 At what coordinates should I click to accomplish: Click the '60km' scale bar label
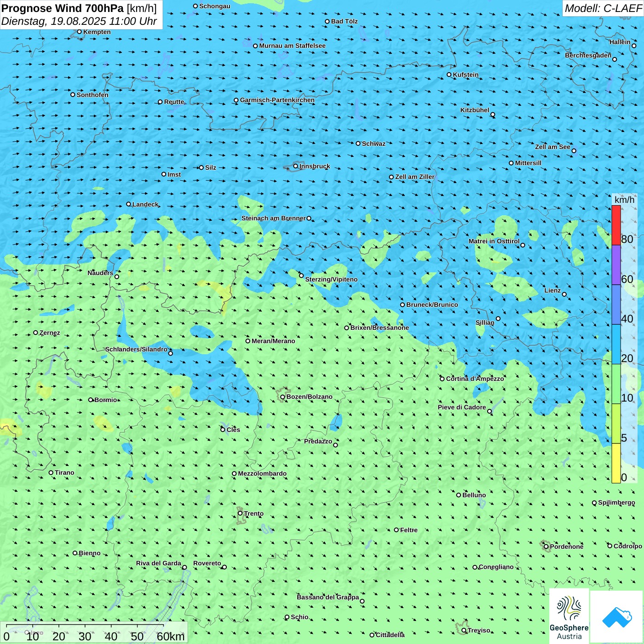point(171,637)
